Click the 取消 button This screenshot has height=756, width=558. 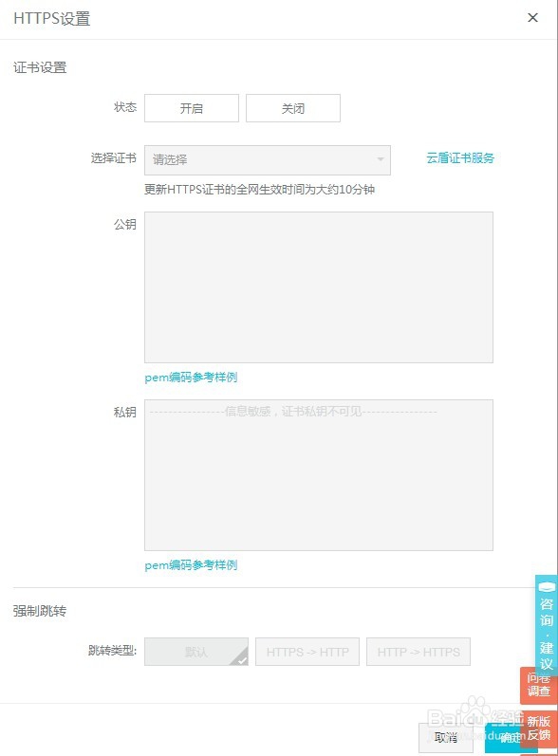coord(445,738)
